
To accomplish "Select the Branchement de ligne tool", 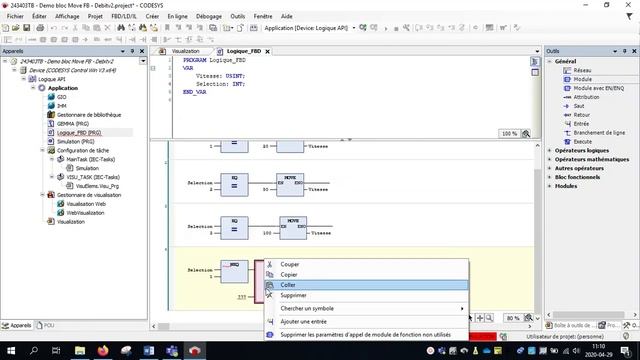I will point(599,133).
